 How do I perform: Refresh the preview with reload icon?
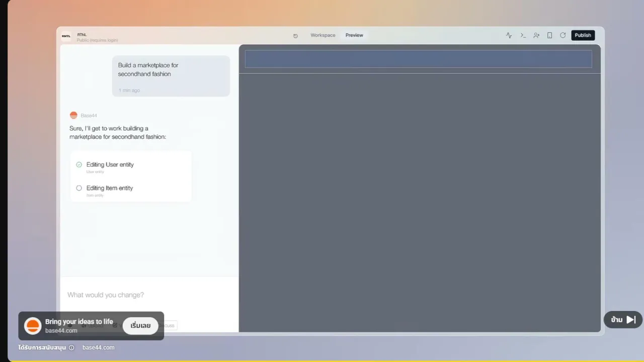click(563, 35)
